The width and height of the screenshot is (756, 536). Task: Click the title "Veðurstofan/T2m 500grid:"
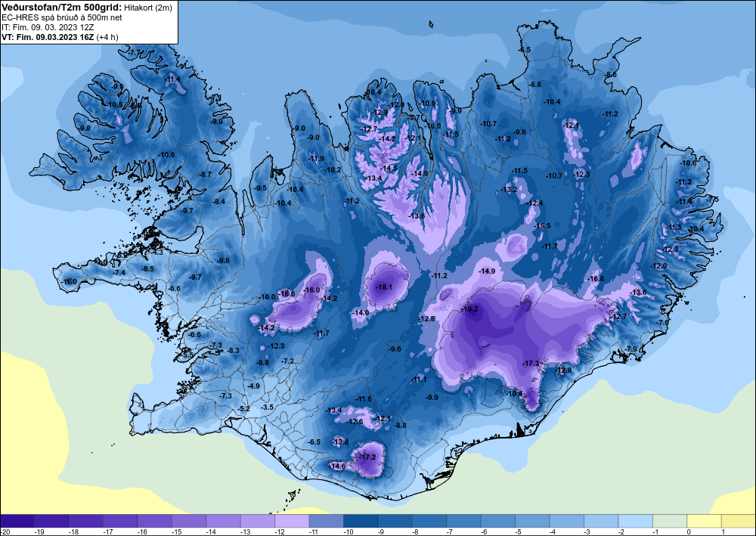[x=60, y=7]
